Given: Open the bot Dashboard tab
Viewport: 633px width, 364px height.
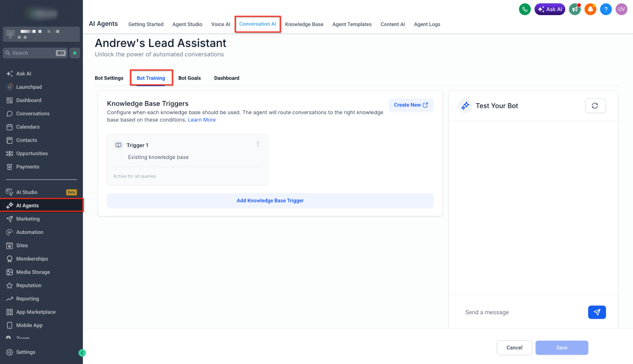Looking at the screenshot, I should [x=227, y=78].
